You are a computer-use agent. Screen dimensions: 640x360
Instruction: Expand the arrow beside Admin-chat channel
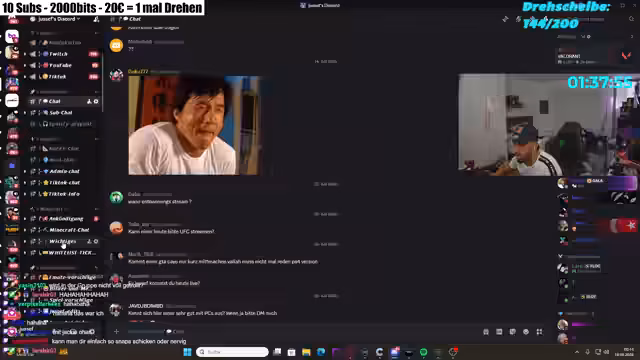click(25, 171)
